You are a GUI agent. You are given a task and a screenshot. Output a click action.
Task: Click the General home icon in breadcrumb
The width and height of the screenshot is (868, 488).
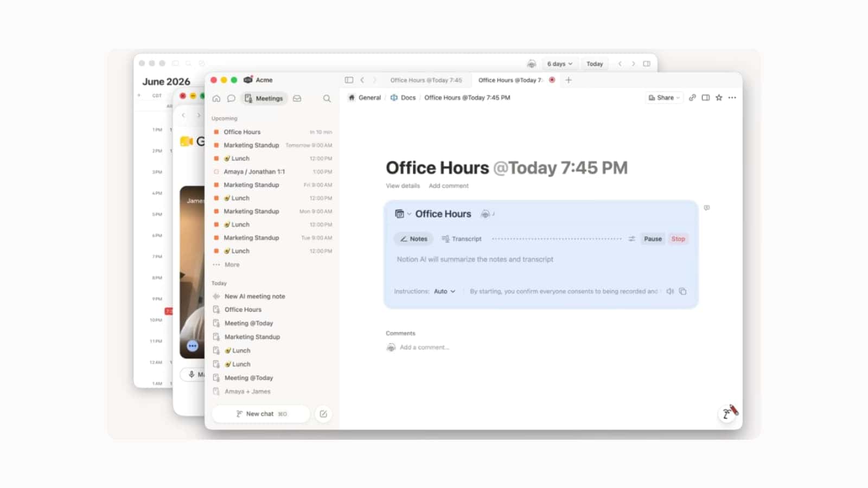click(352, 98)
